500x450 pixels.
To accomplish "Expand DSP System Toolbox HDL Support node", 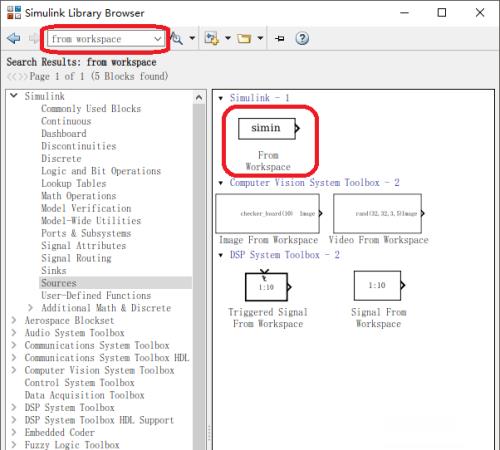I will 14,420.
